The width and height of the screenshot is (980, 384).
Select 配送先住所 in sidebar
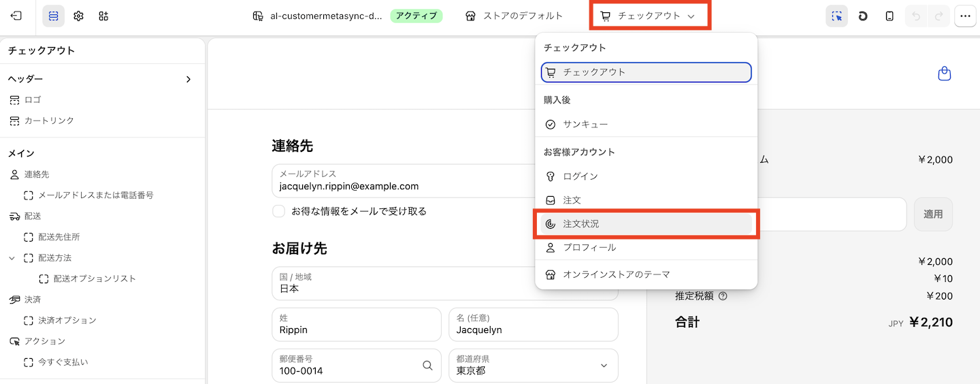tap(59, 237)
